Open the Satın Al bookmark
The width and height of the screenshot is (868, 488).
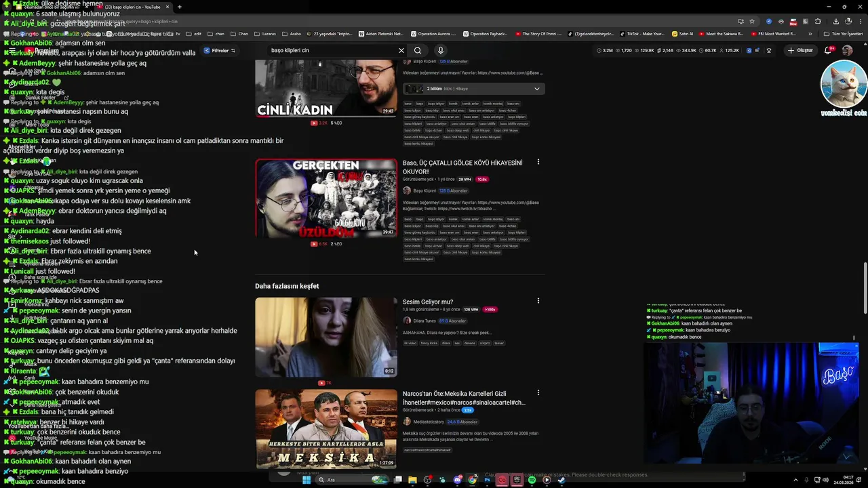click(x=682, y=33)
